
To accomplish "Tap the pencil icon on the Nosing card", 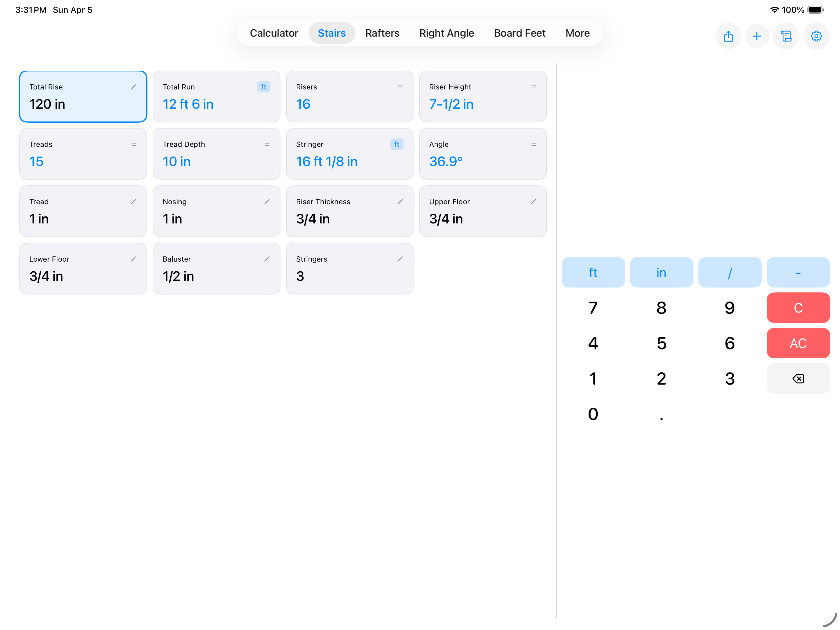I will click(x=267, y=202).
